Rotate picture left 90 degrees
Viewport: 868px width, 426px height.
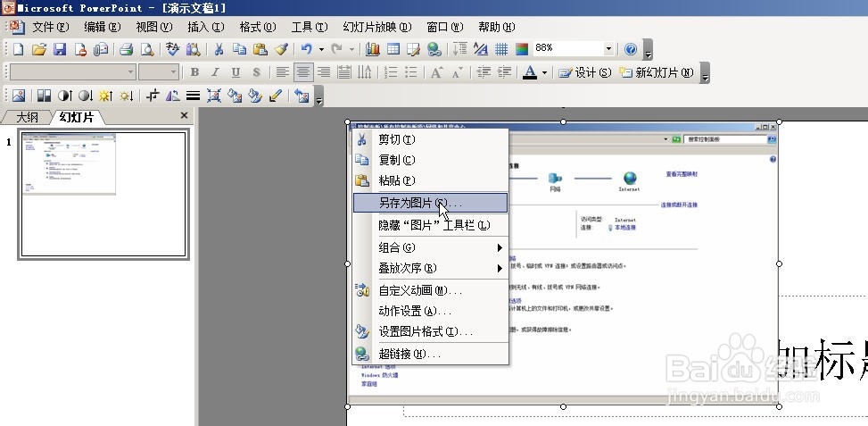pos(173,96)
